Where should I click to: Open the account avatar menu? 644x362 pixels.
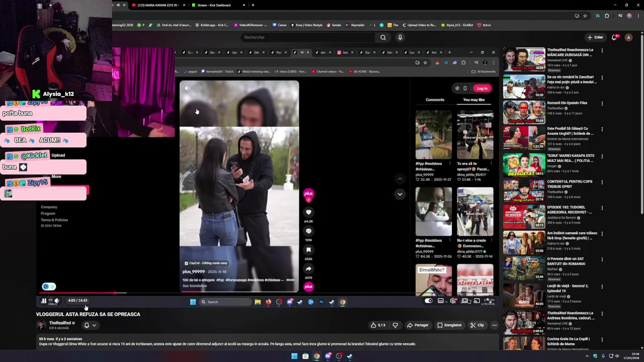point(628,37)
